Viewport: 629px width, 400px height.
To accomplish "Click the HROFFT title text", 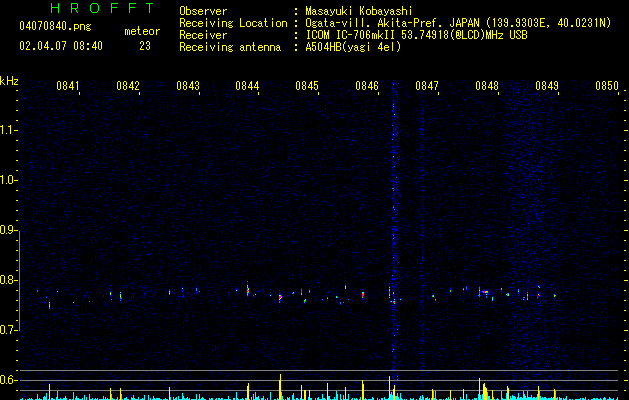I will (102, 8).
